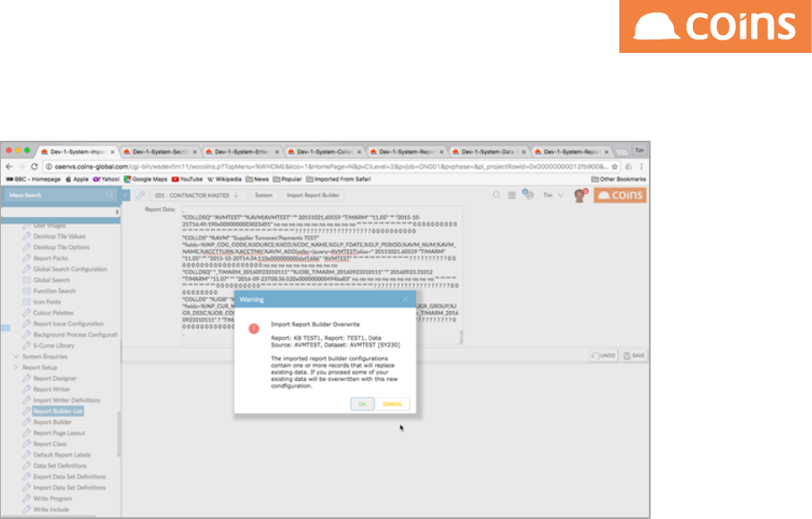Click the browser back arrow
The height and width of the screenshot is (519, 812).
(9, 166)
